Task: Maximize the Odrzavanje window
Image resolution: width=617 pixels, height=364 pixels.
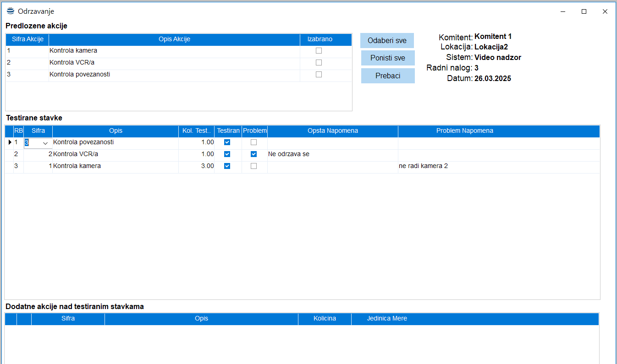Action: (584, 11)
